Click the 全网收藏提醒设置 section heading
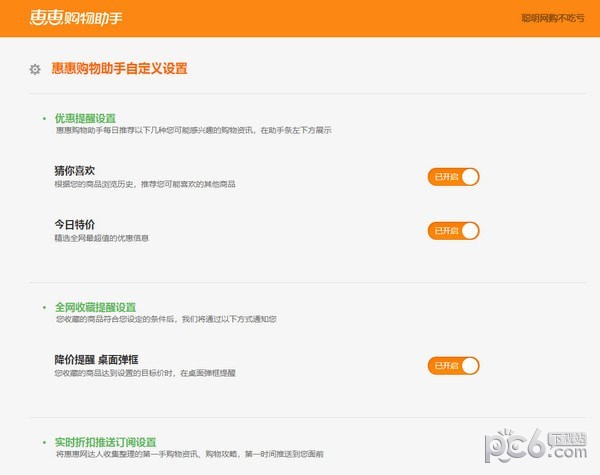600x475 pixels. (x=96, y=307)
